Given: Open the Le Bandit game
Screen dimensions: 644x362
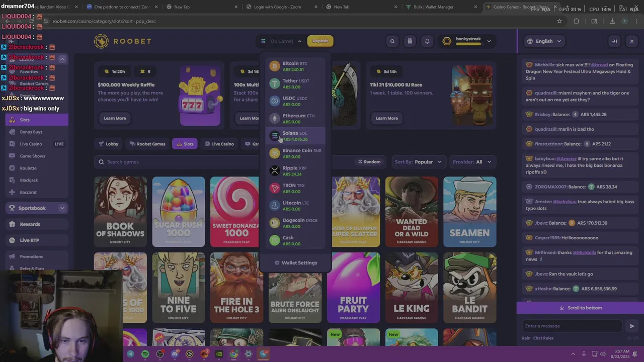Looking at the screenshot, I should coord(470,288).
